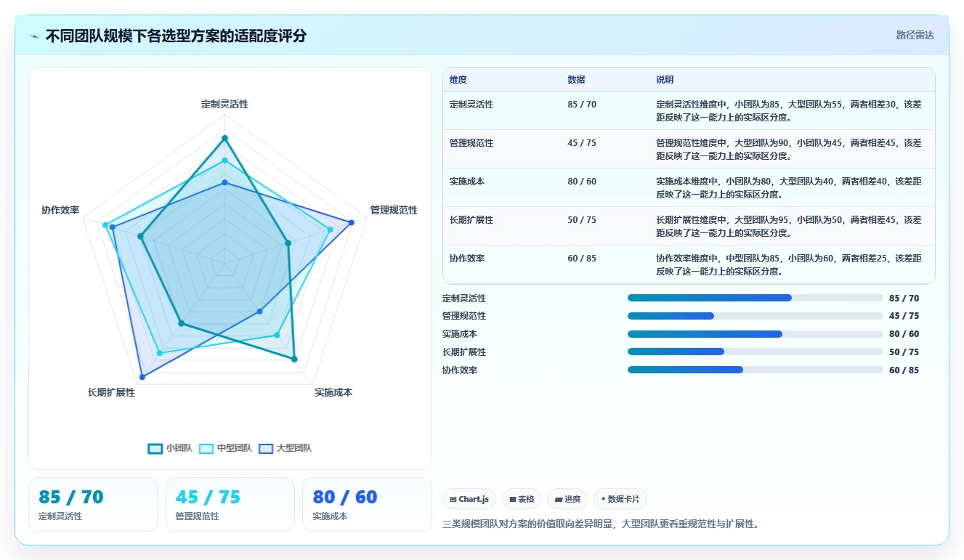
Task: Click 中型团队 data point on 协作效率 axis
Action: pos(105,225)
